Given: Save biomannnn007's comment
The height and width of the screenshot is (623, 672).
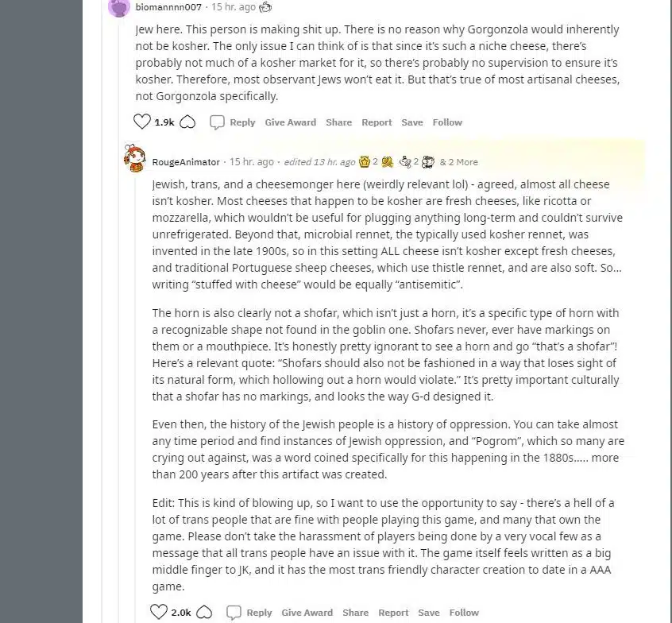Looking at the screenshot, I should pyautogui.click(x=412, y=122).
